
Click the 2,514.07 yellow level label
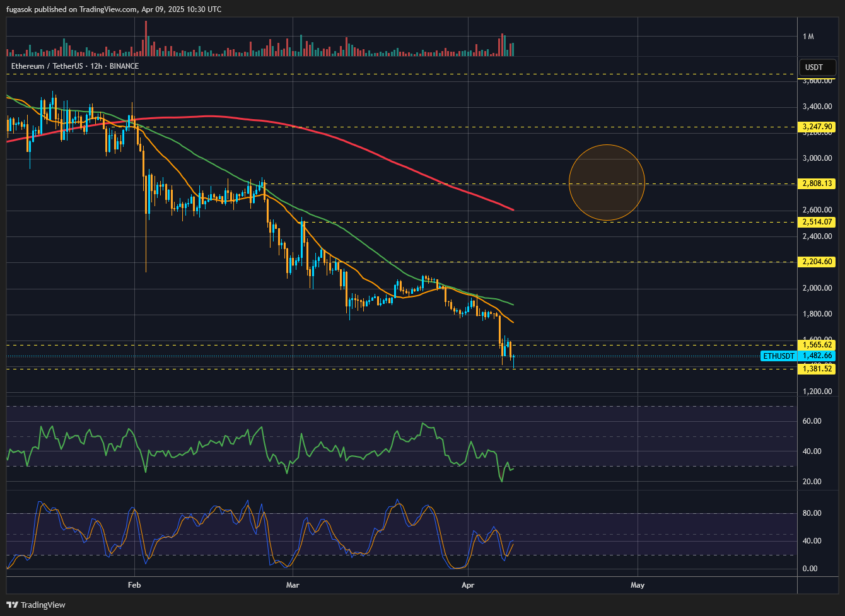(817, 222)
